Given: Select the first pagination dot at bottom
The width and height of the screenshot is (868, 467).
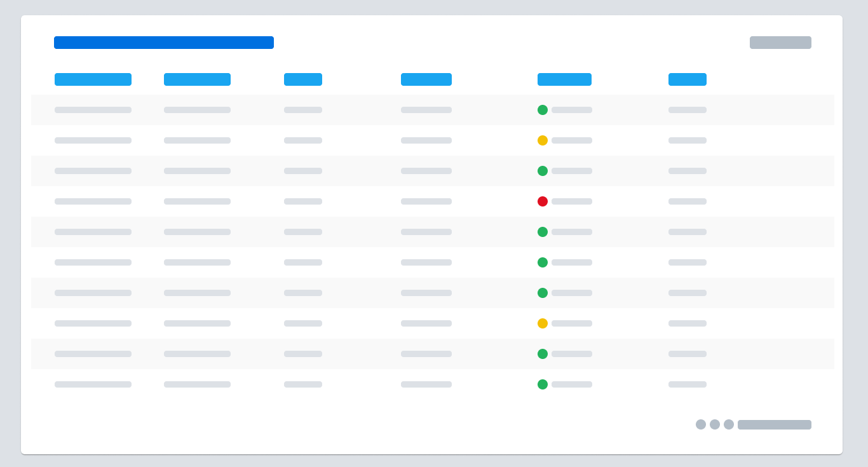Looking at the screenshot, I should click(x=701, y=424).
